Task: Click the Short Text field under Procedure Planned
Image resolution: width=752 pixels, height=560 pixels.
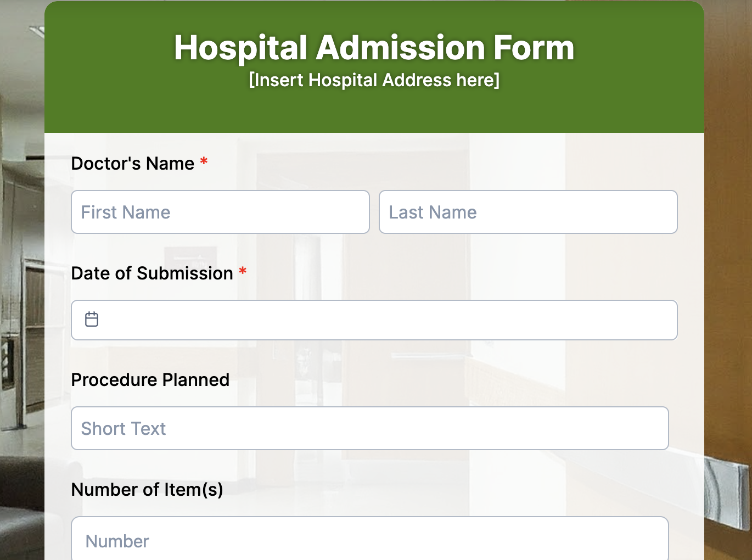Action: click(369, 428)
